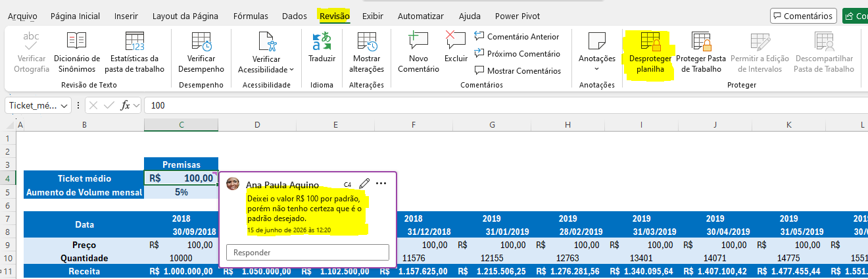Open Estatísticas da pasta de trabalho

(x=135, y=52)
